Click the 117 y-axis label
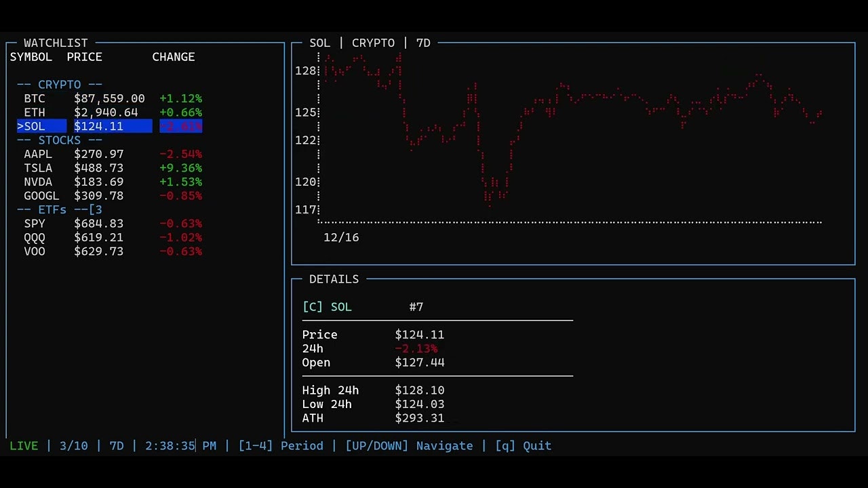Image resolution: width=868 pixels, height=488 pixels. tap(306, 209)
